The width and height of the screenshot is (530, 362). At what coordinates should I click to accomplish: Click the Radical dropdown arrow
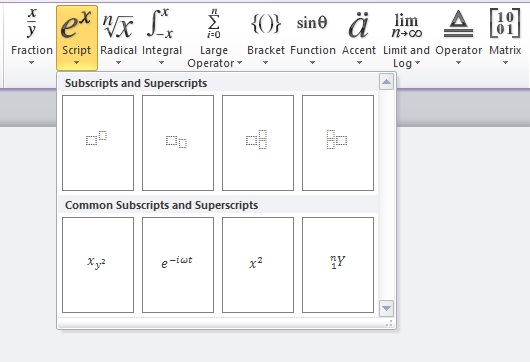(x=118, y=63)
